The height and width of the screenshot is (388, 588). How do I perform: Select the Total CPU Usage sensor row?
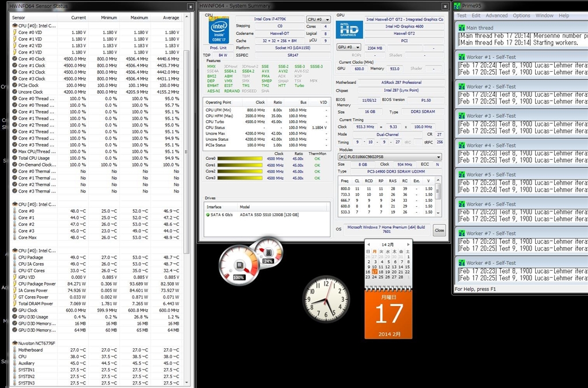point(96,158)
